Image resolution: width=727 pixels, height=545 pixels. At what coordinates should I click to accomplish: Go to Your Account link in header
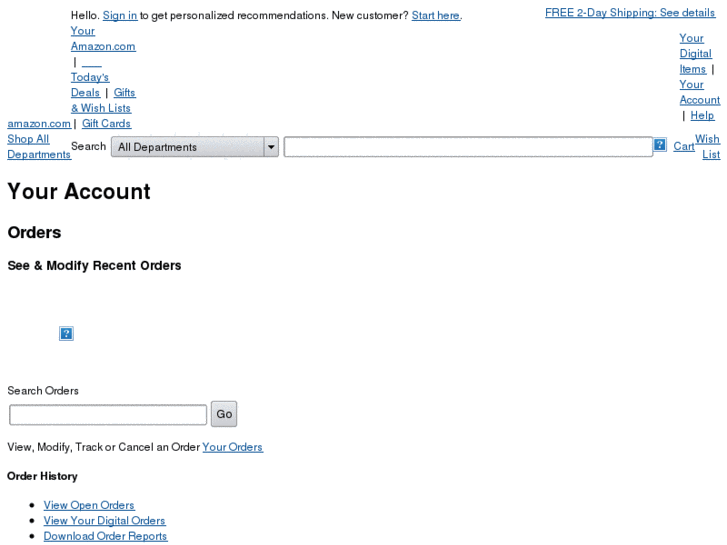tap(700, 92)
